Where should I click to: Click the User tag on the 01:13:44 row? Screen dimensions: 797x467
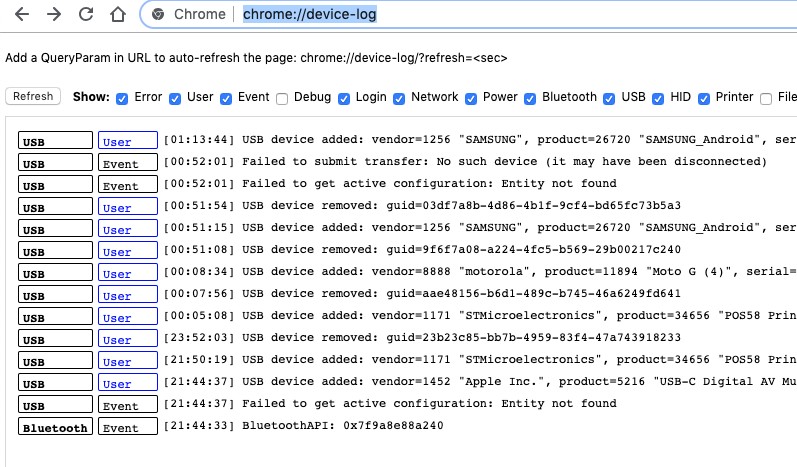pos(128,140)
